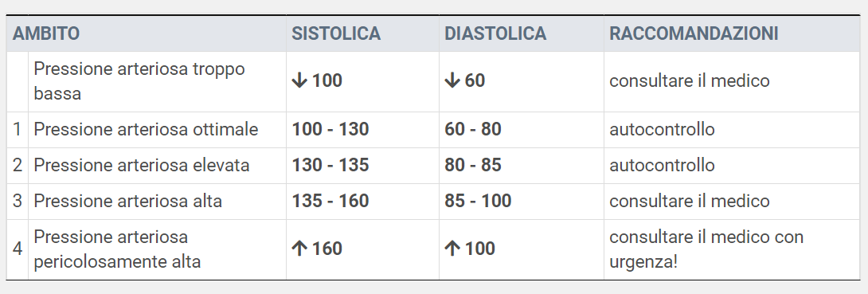Click 'autocontrollo' in the ottimale row
Screen dimensions: 868x294
(662, 130)
